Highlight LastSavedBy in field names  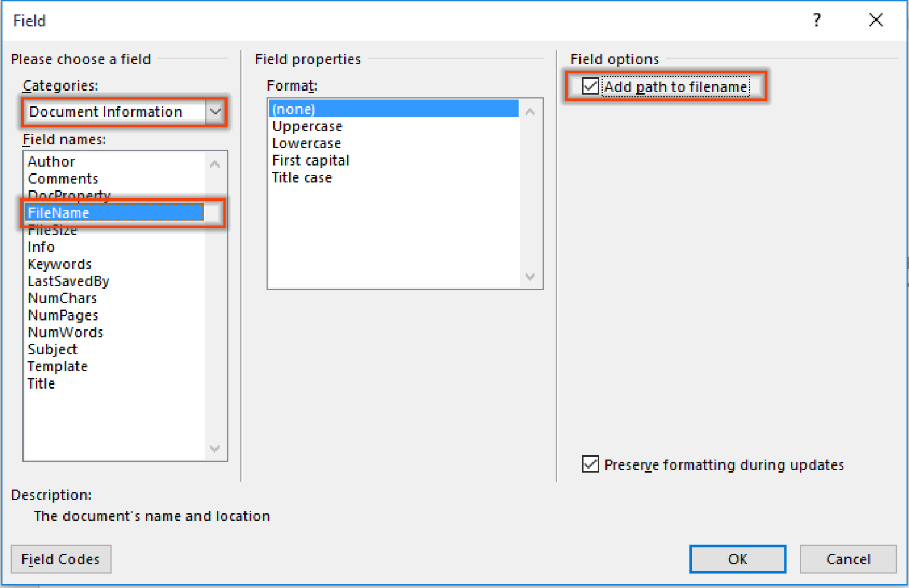tap(69, 281)
